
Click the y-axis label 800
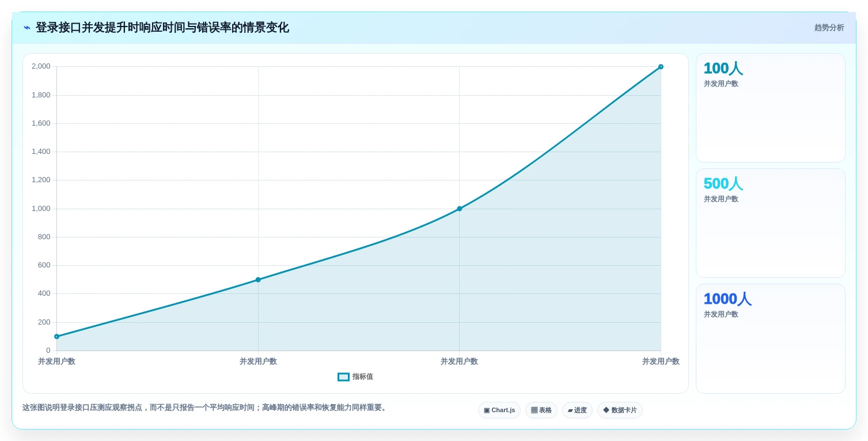[x=44, y=237]
